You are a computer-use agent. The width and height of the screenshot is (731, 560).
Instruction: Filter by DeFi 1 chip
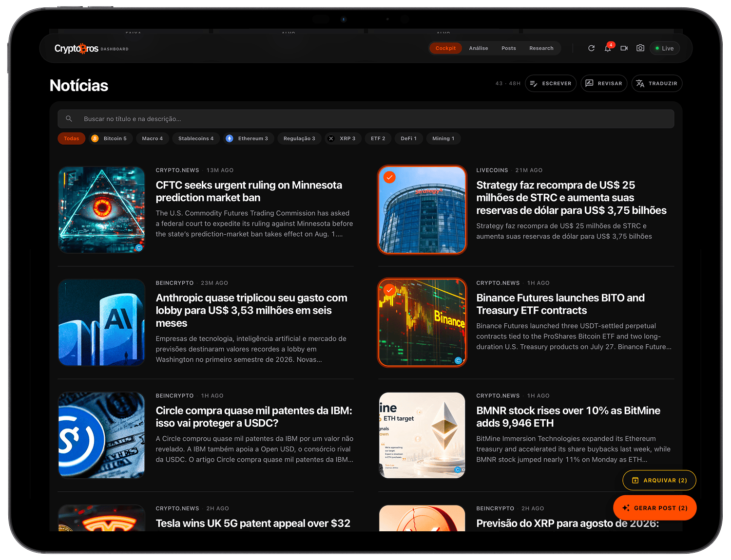tap(408, 139)
